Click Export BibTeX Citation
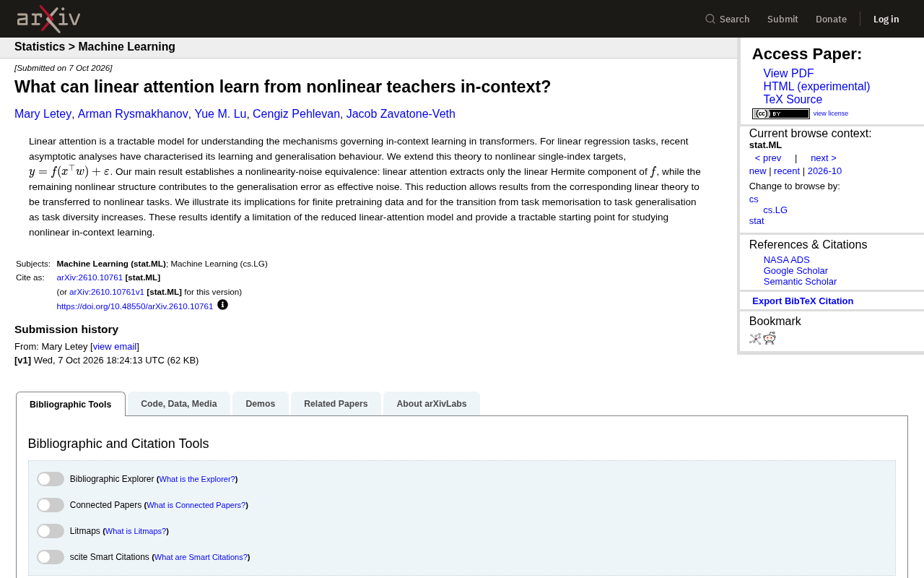 [803, 301]
